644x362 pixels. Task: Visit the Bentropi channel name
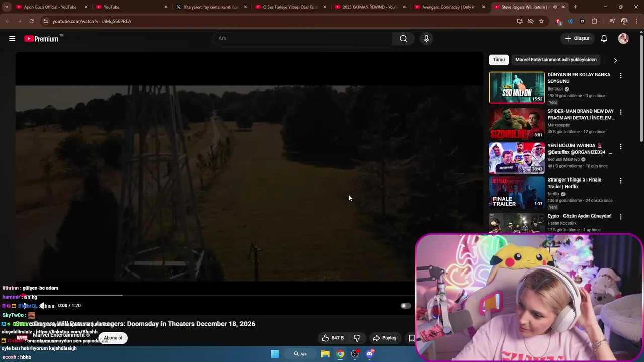(555, 89)
